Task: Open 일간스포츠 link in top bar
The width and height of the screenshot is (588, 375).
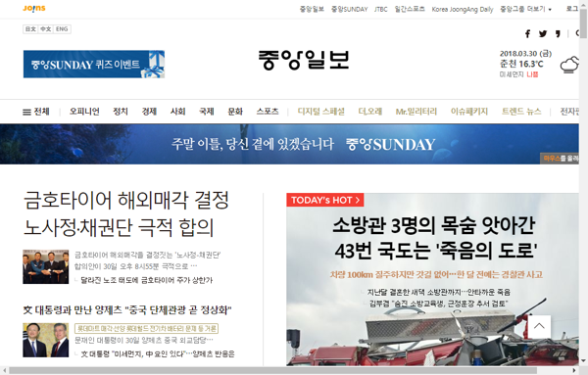Action: [x=410, y=9]
